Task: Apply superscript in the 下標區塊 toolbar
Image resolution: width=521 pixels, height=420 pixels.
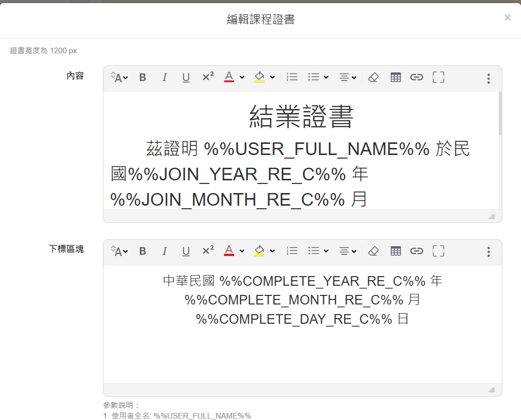Action: click(207, 251)
